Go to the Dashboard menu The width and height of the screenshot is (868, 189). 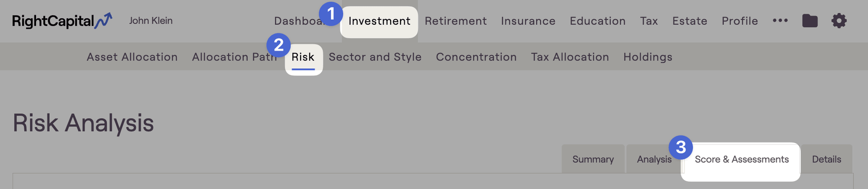point(298,21)
